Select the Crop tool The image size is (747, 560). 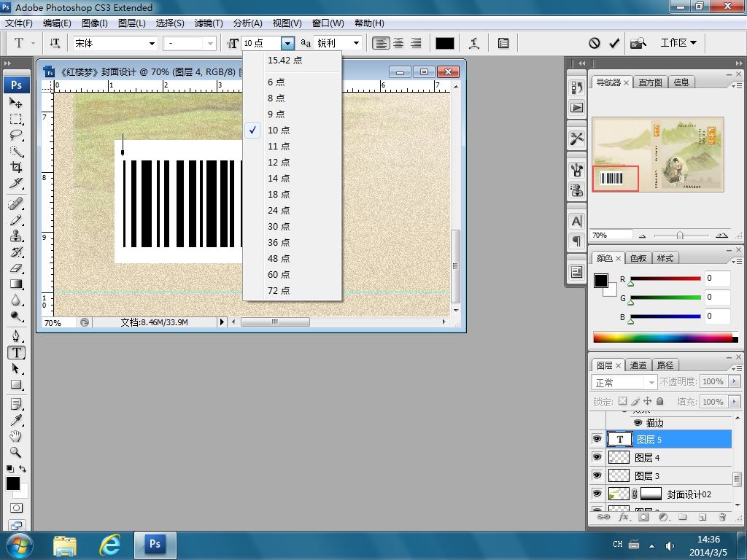[x=16, y=167]
